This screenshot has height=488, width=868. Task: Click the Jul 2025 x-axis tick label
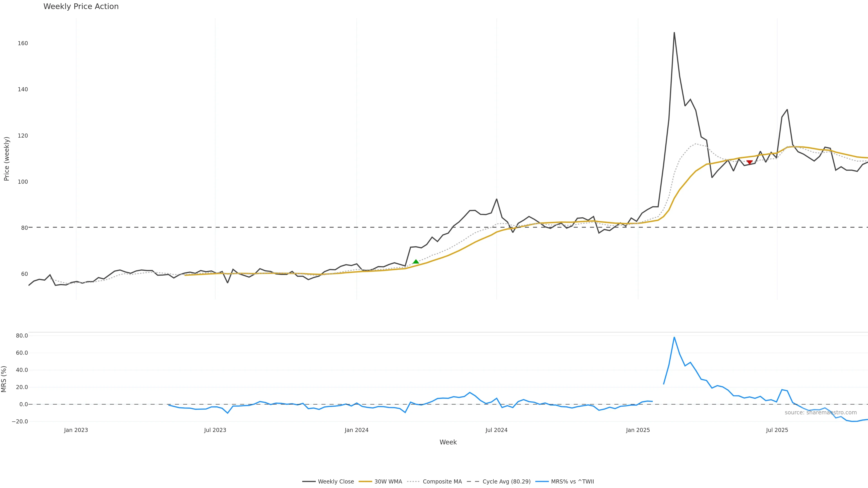[777, 430]
